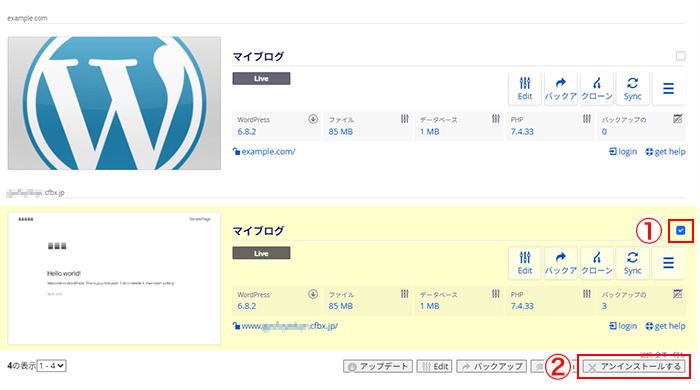Screen dimensions: 700x390
Task: Uncheck the cfbx.jp install checkbox
Action: click(x=680, y=231)
